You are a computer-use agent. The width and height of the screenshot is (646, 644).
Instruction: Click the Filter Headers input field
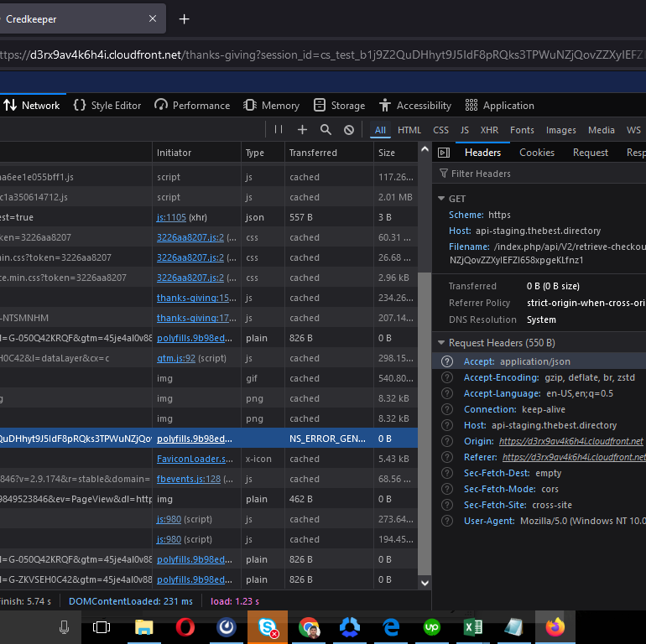539,174
